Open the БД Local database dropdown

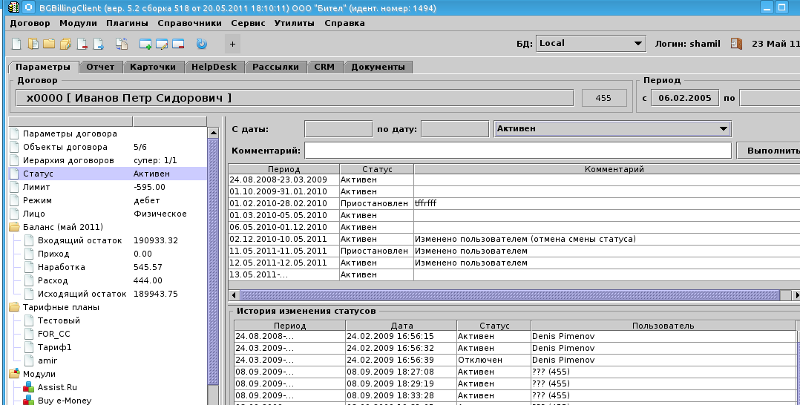click(x=637, y=43)
